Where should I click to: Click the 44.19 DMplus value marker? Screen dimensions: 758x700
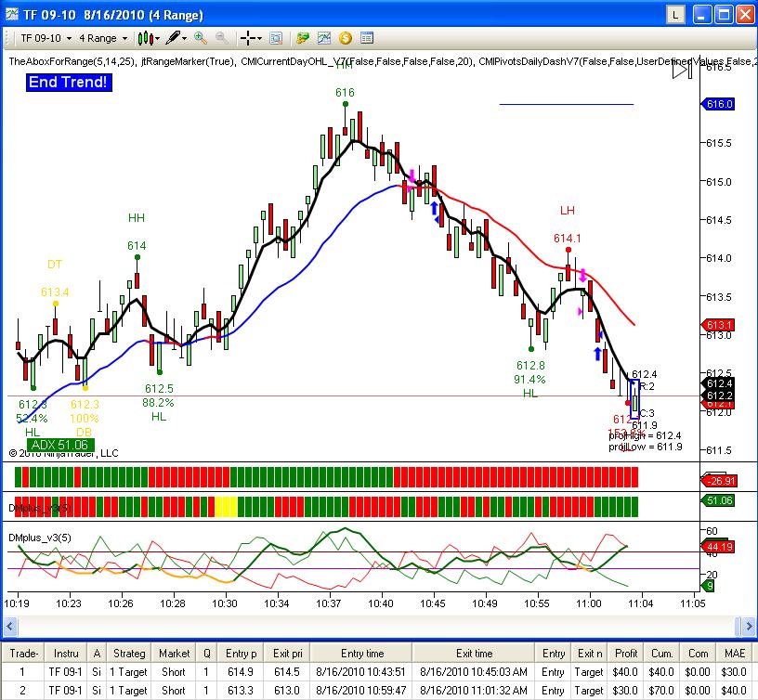click(719, 547)
